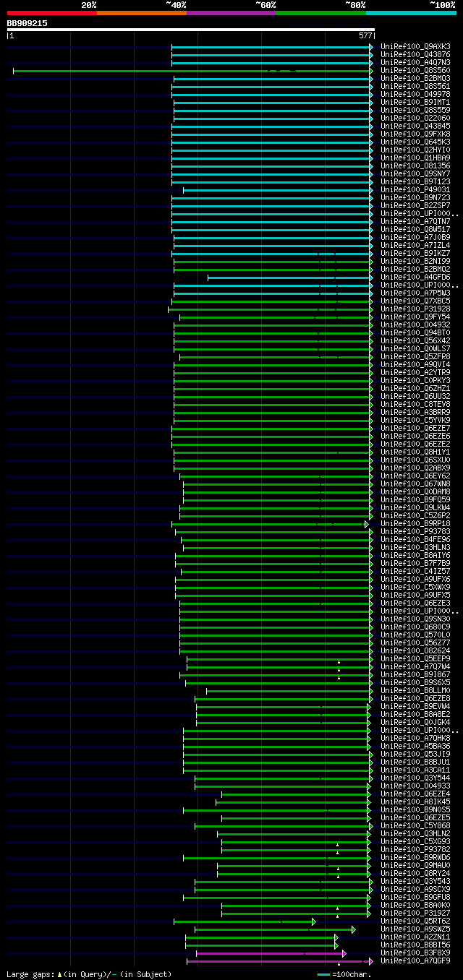Viewport: 463px width, 980px height.
Task: Select label UniRef100_B9IMT1
Action: [415, 103]
